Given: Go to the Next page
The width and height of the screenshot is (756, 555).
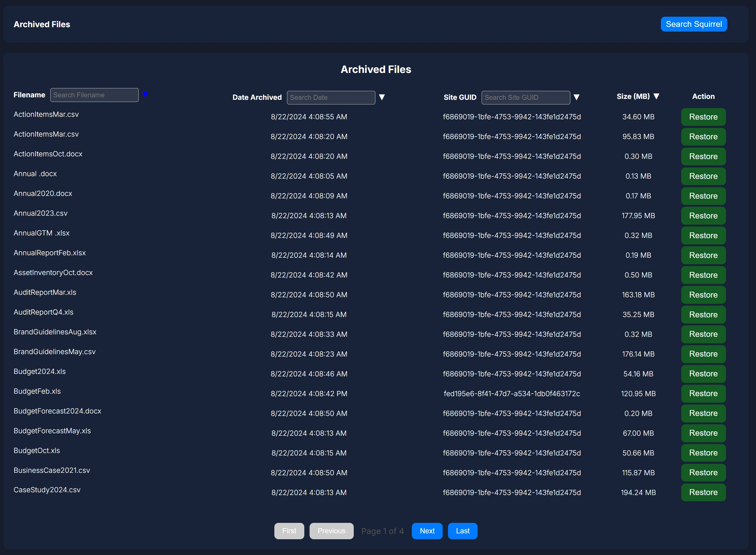Looking at the screenshot, I should point(427,531).
